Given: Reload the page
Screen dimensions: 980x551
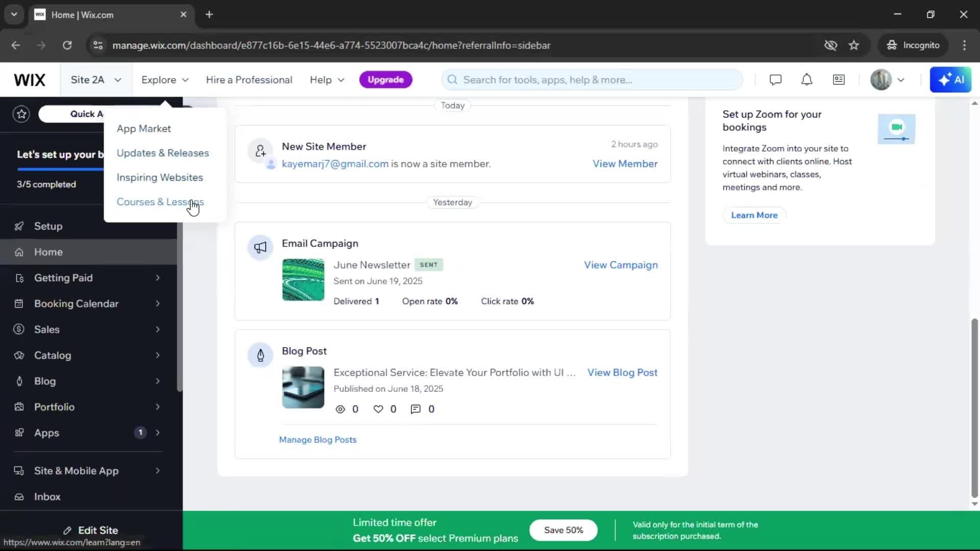Looking at the screenshot, I should 67,45.
